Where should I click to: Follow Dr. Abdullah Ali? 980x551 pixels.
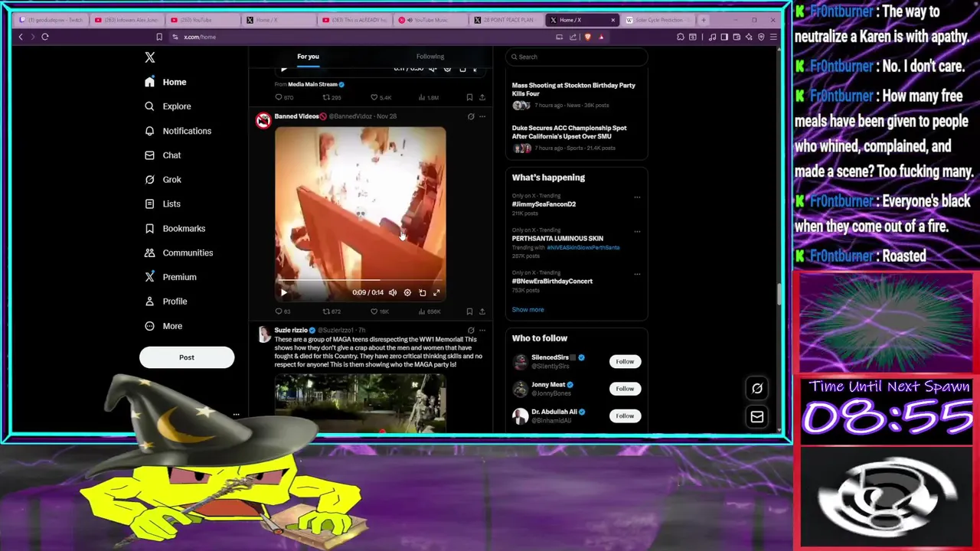(625, 416)
